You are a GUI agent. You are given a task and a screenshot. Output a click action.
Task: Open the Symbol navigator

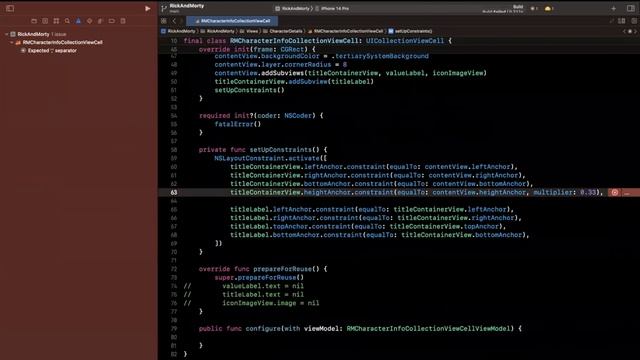pyautogui.click(x=56, y=21)
